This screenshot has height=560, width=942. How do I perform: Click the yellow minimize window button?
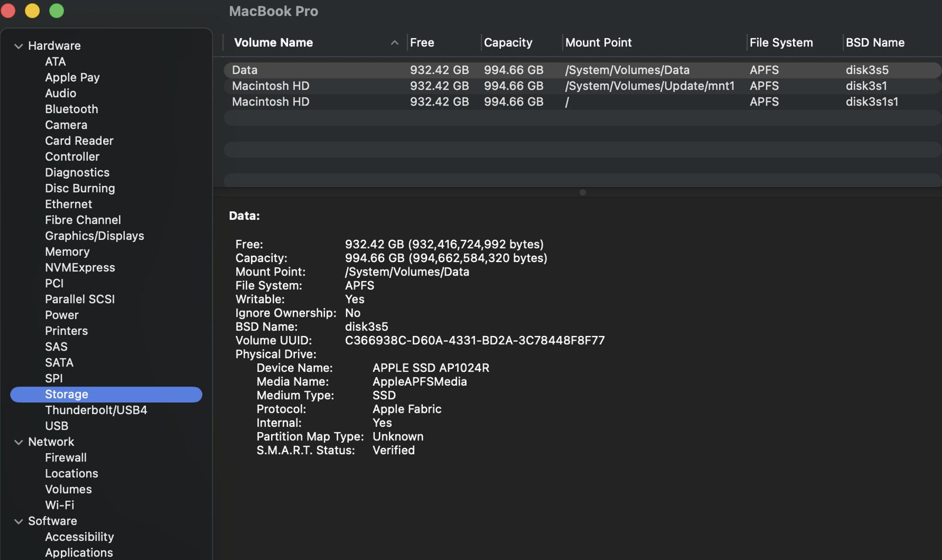pos(32,11)
